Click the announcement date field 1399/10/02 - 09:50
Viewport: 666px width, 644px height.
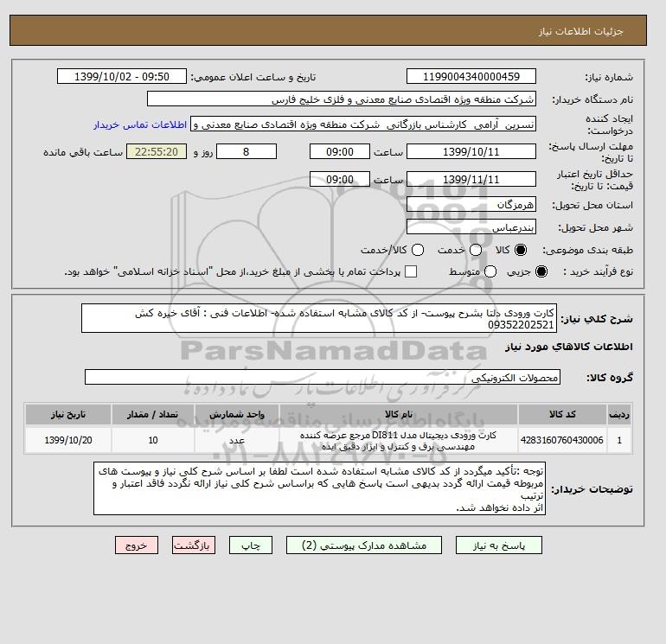(x=122, y=76)
